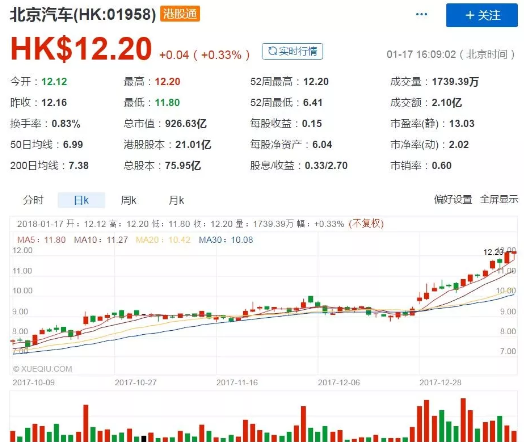Switch to the 周k chart tab
The height and width of the screenshot is (442, 524).
click(128, 200)
